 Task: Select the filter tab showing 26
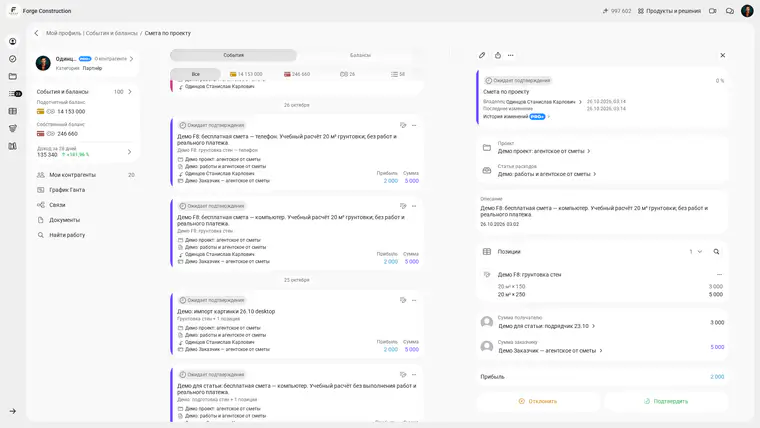[347, 74]
